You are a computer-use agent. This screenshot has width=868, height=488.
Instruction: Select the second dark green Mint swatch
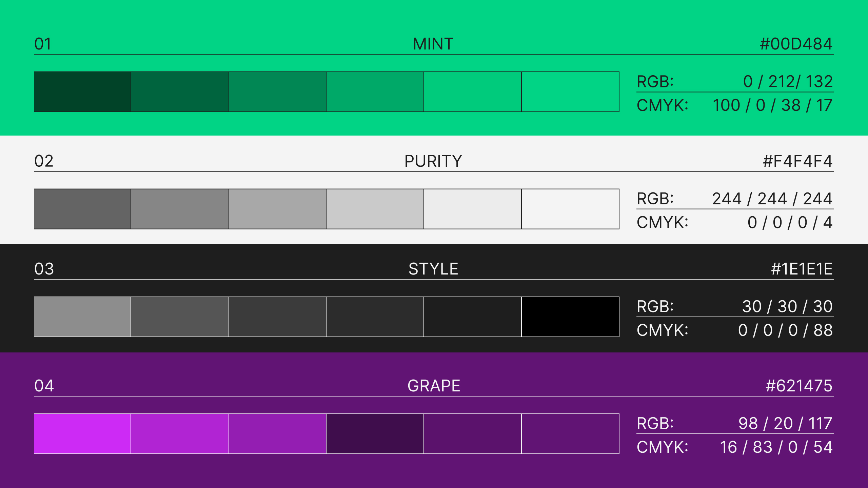coord(180,92)
